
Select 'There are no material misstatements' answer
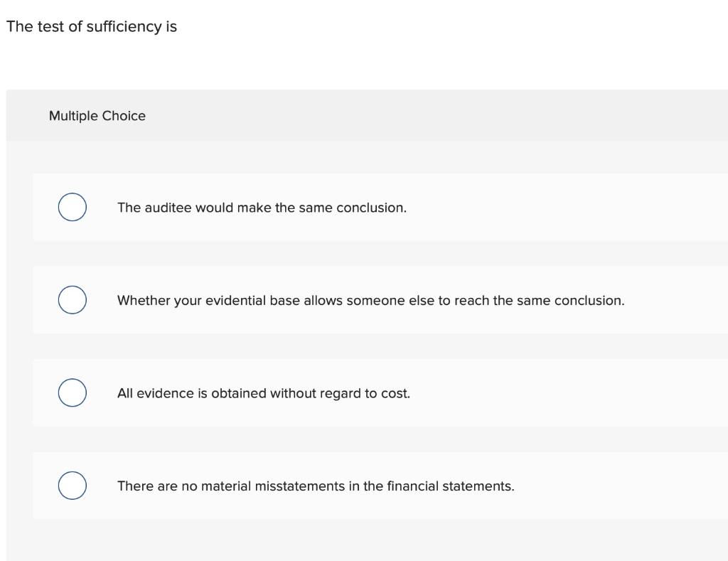(x=72, y=485)
